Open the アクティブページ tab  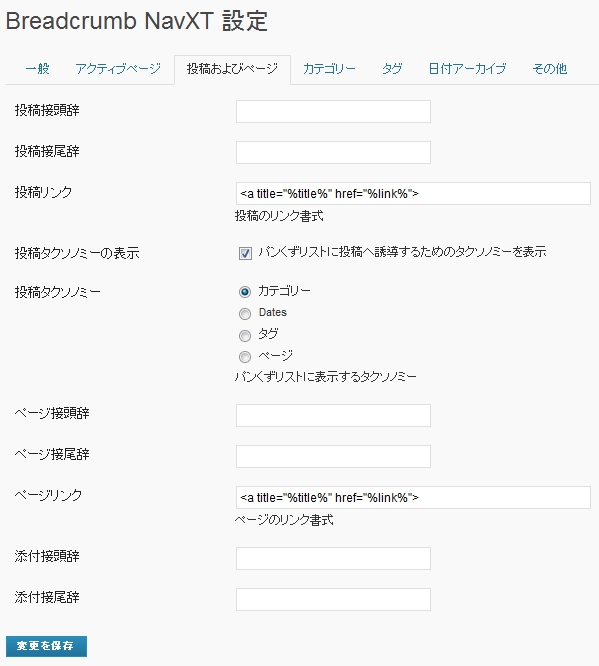pos(118,68)
